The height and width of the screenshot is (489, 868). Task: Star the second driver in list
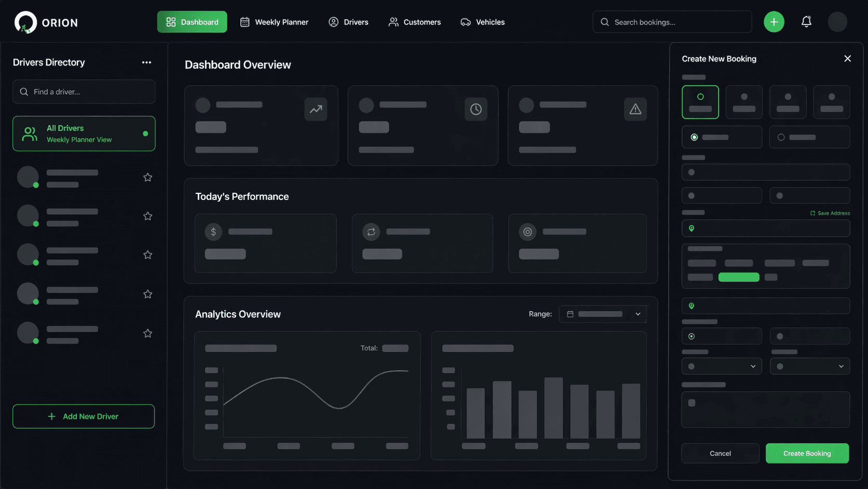coord(148,216)
